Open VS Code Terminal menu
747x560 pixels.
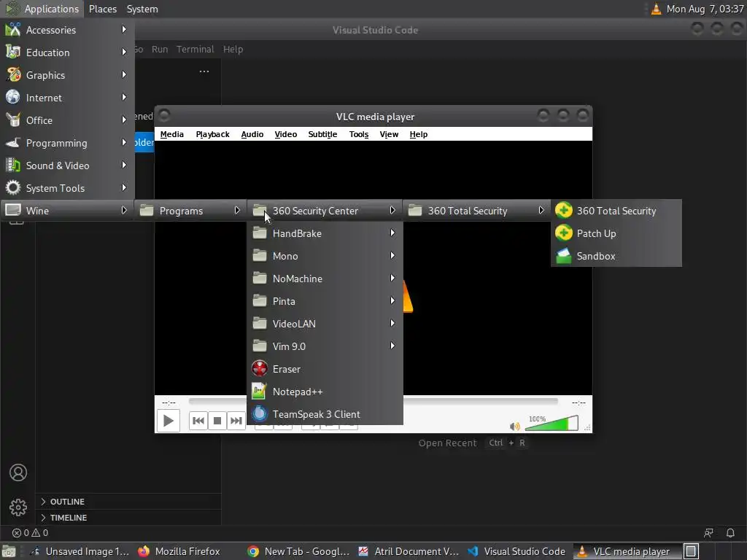195,49
